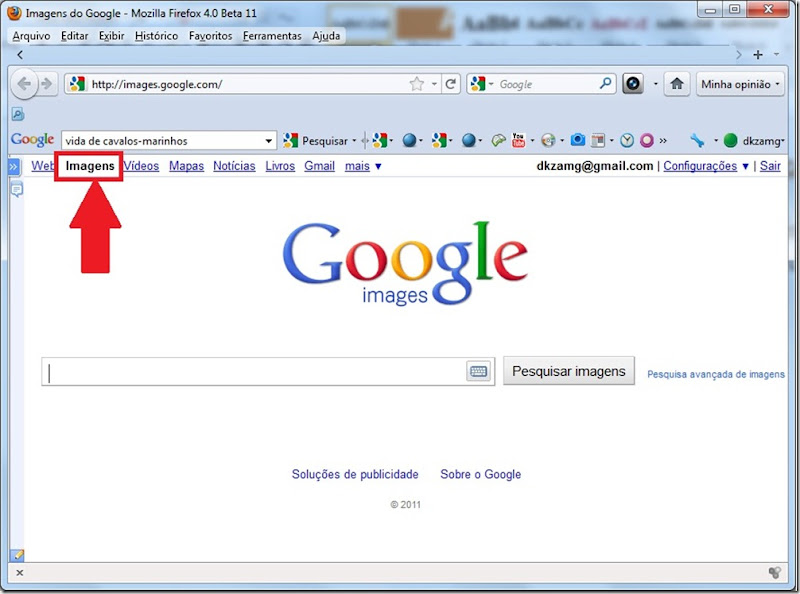Open the home page button
The image size is (800, 594).
pyautogui.click(x=677, y=84)
